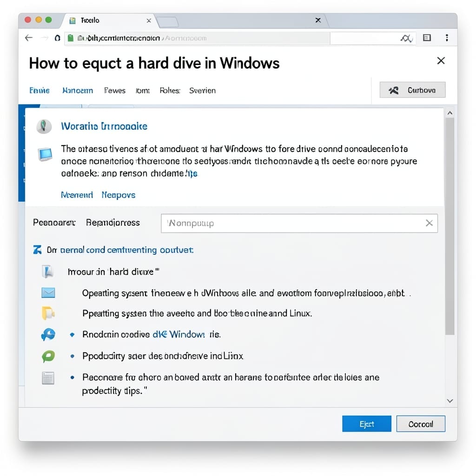Click the scrollbar up arrow
The height and width of the screenshot is (476, 476).
(450, 113)
